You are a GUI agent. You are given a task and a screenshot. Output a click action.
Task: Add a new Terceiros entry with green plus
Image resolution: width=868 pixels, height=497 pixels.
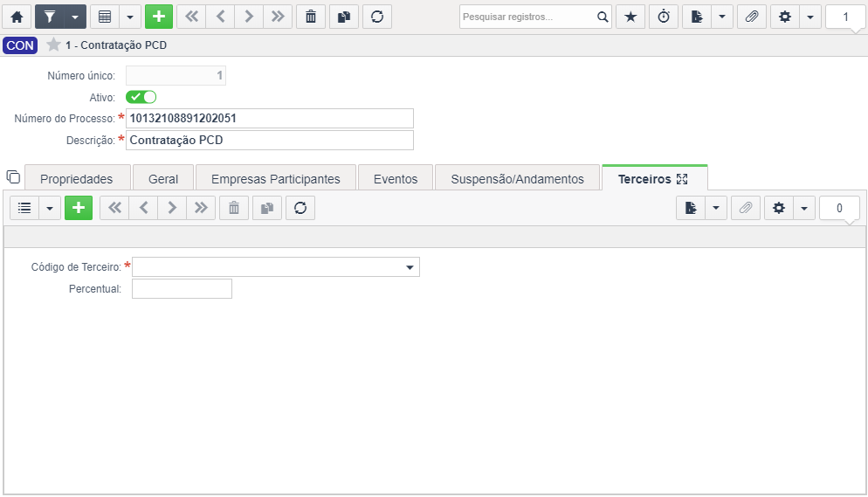(x=79, y=208)
